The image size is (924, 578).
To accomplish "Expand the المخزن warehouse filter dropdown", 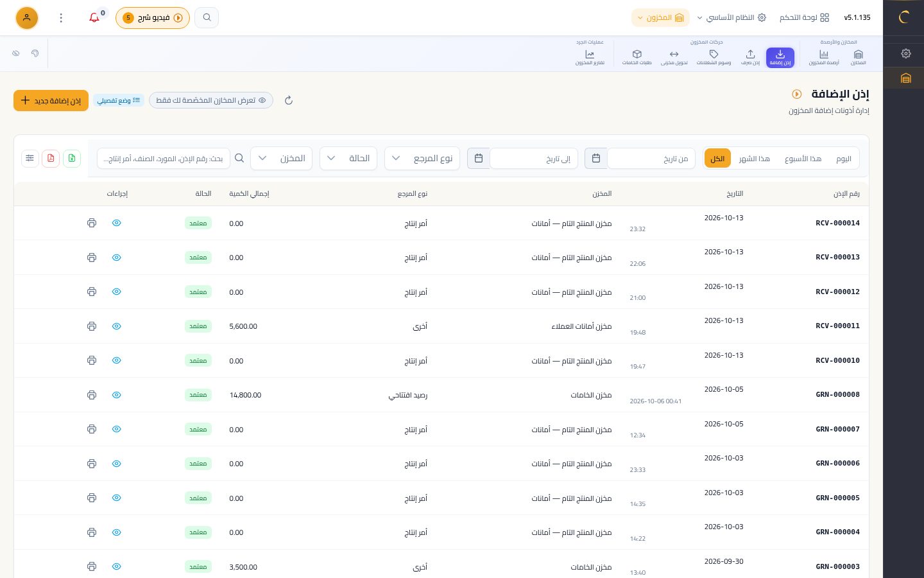I will tap(281, 158).
